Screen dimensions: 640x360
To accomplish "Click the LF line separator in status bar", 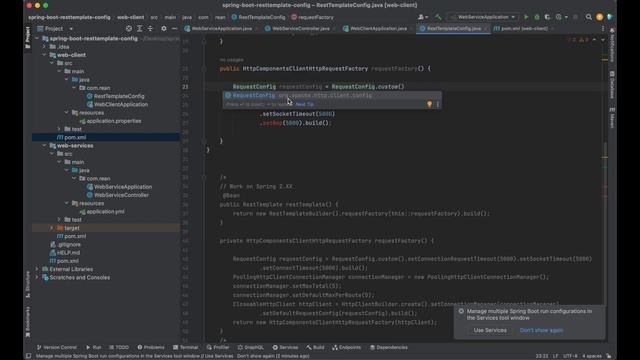I will (555, 356).
